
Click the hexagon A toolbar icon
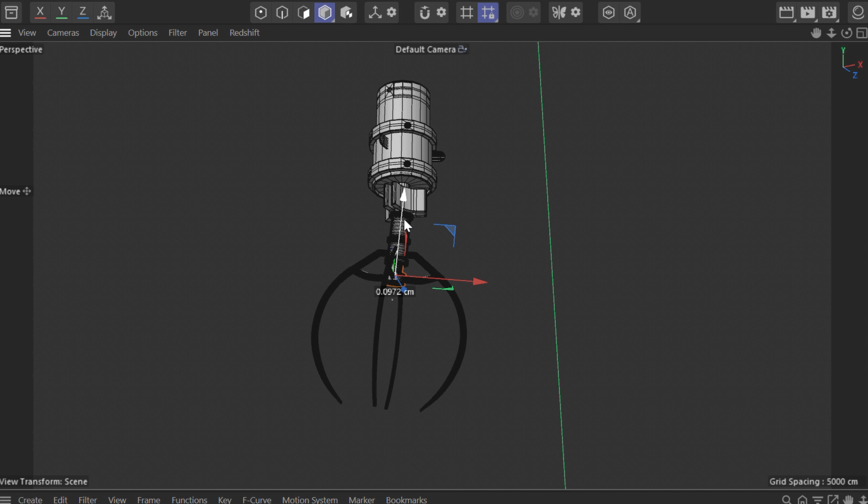point(630,13)
